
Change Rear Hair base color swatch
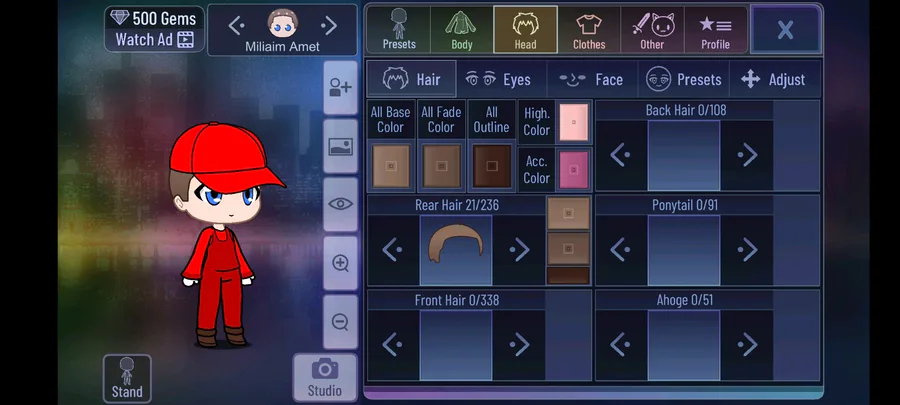click(568, 213)
